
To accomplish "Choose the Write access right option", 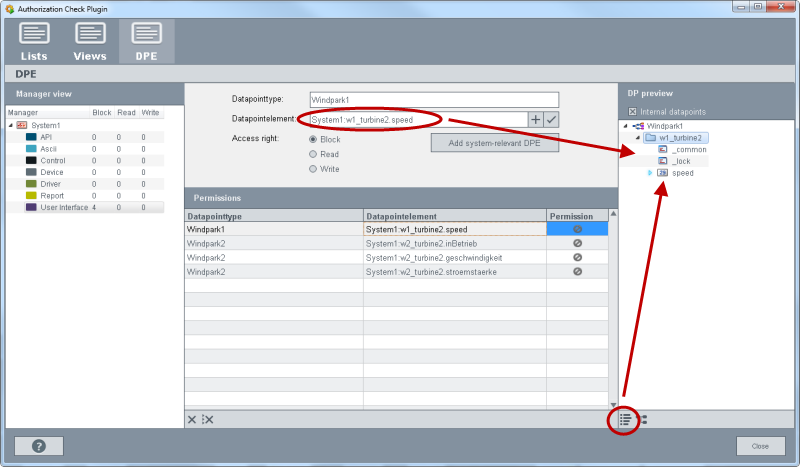I will (313, 169).
